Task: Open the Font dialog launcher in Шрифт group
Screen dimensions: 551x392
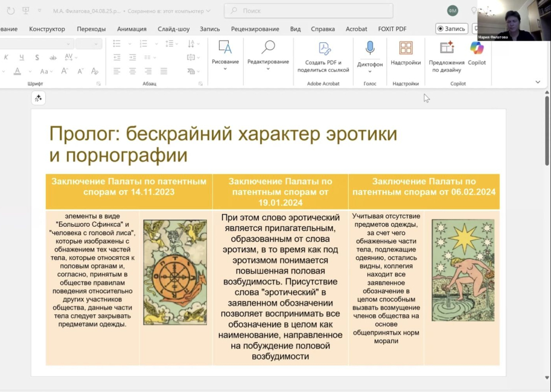Action: 99,84
